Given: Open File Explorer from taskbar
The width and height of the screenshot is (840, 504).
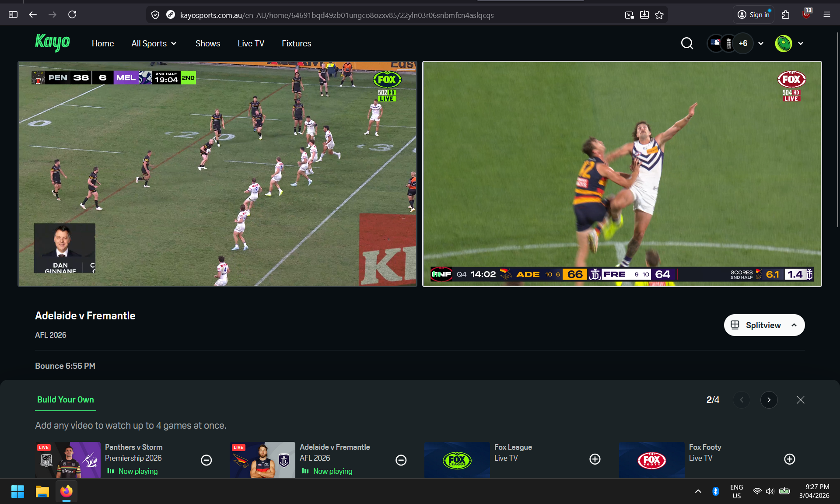Looking at the screenshot, I should [42, 491].
